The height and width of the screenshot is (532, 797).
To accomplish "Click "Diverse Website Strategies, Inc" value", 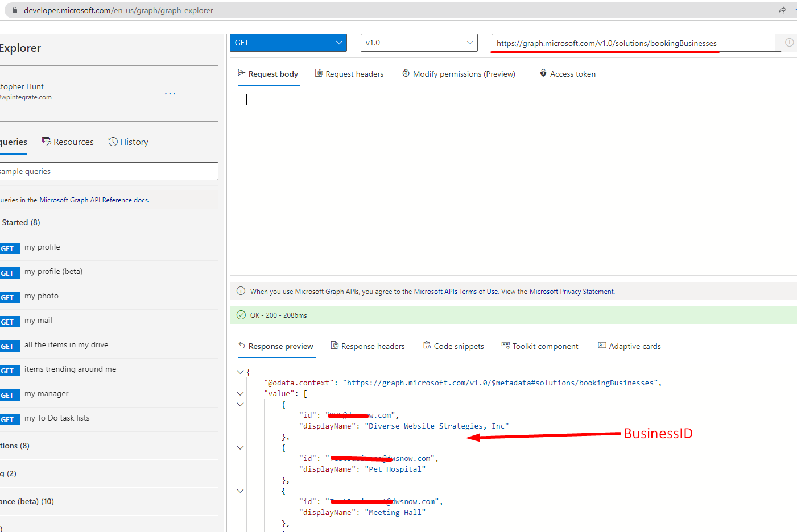I will [x=436, y=426].
